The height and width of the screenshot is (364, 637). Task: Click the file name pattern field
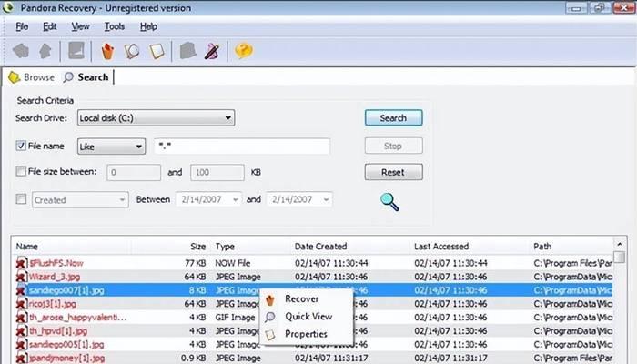242,147
